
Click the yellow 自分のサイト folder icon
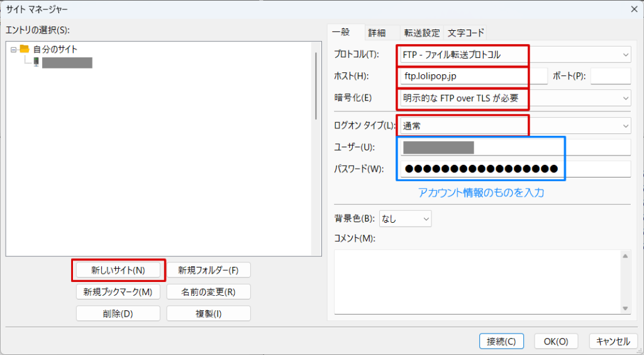[x=25, y=48]
